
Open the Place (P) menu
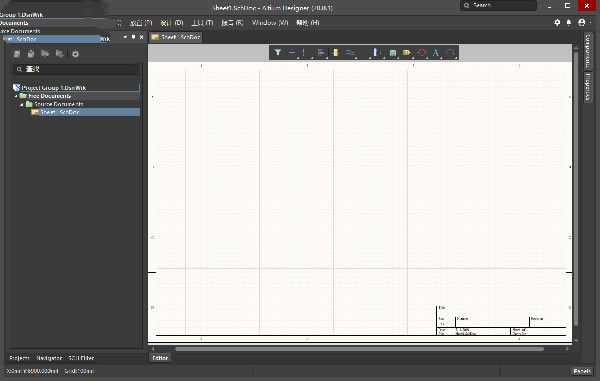tap(141, 23)
